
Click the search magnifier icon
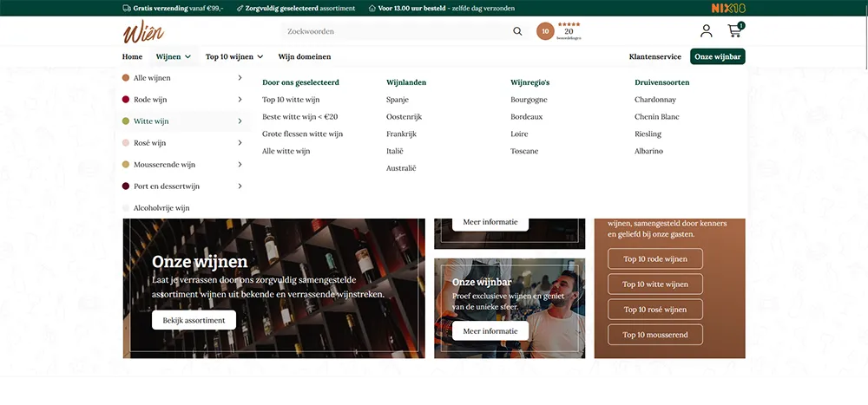517,31
